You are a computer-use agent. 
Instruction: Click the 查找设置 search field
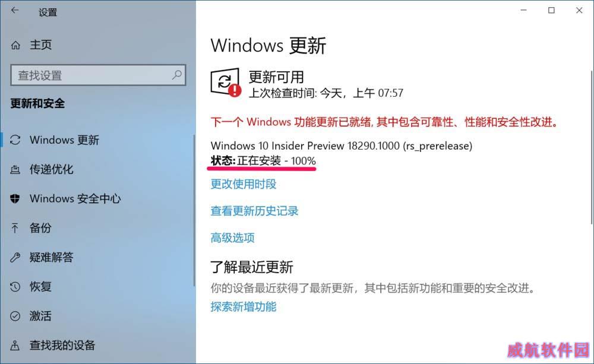click(98, 75)
